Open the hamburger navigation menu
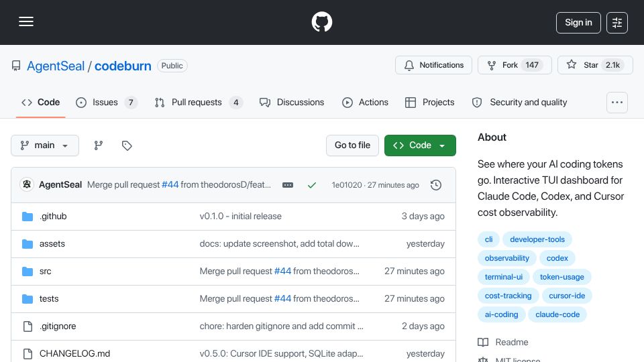Screen dimensions: 644x362 click(x=26, y=21)
